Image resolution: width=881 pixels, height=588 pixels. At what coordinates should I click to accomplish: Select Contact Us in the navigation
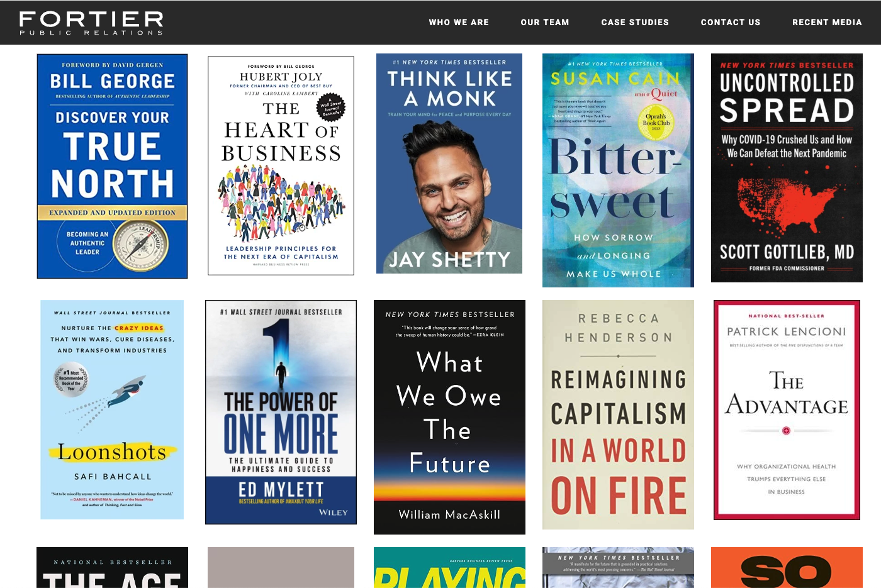pos(731,22)
